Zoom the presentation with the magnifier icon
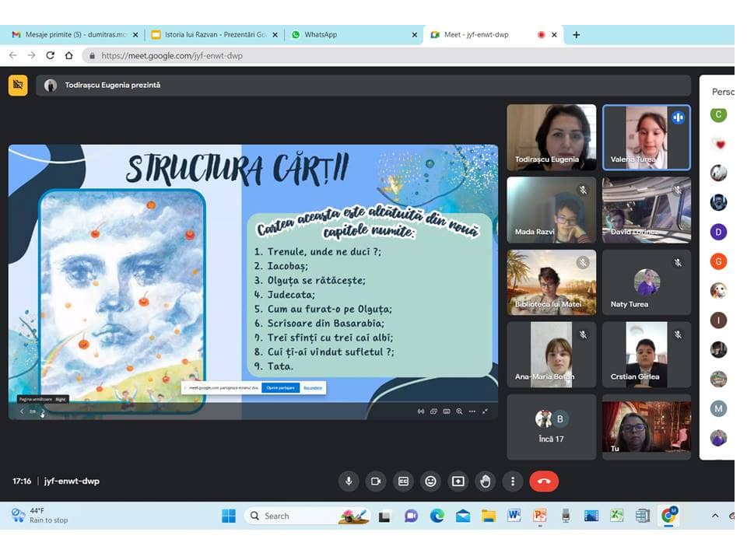Viewport: 747px width, 560px height. click(x=459, y=411)
